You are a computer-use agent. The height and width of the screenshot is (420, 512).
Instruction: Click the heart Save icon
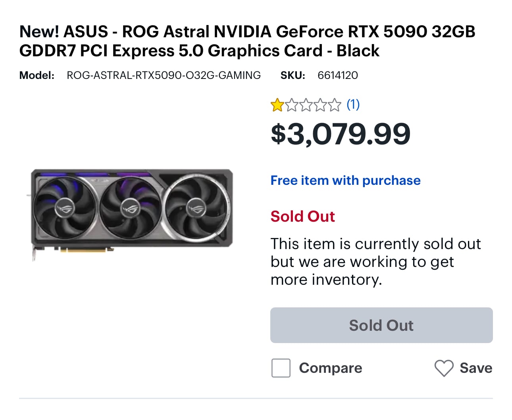[x=444, y=368]
